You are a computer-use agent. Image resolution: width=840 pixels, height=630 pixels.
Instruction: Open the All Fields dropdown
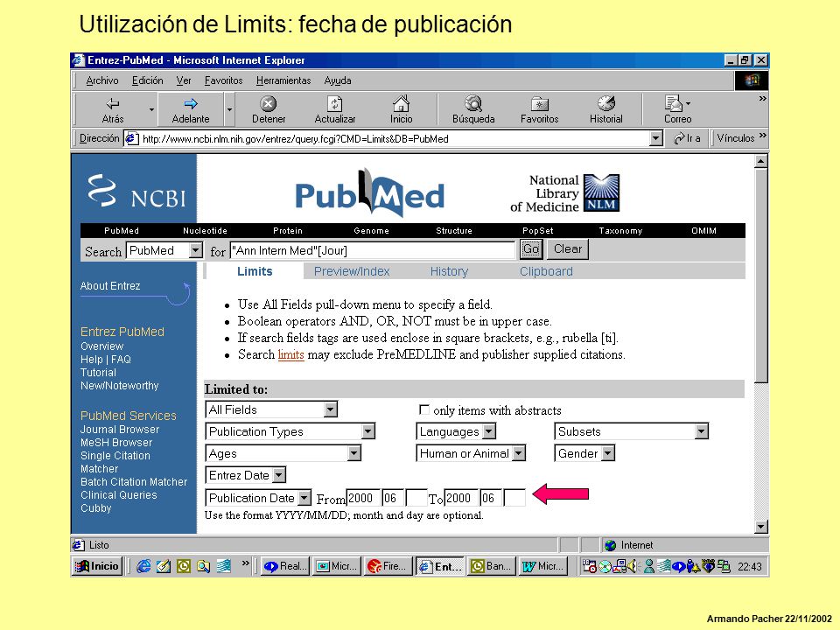(271, 409)
